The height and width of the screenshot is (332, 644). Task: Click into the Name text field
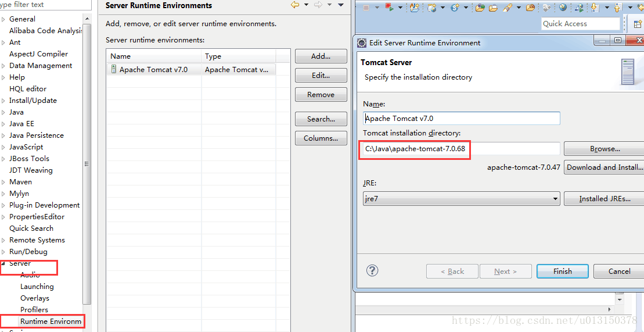[461, 119]
